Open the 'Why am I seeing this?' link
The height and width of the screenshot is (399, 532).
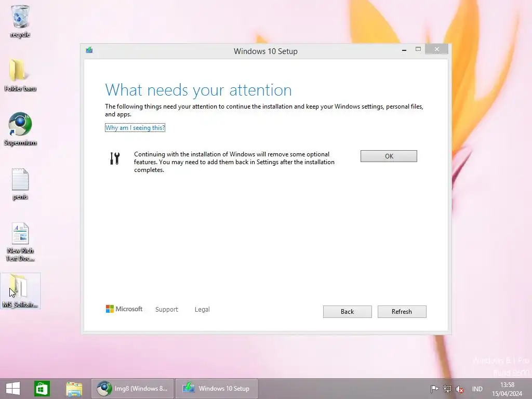[x=135, y=128]
